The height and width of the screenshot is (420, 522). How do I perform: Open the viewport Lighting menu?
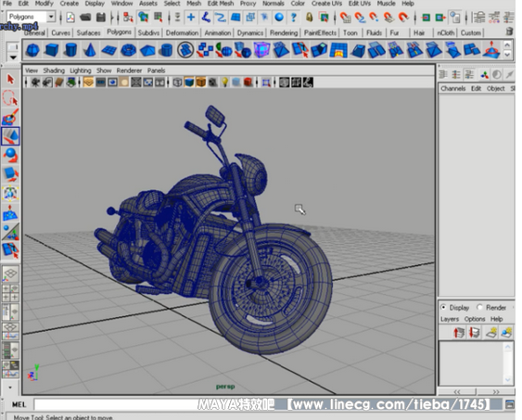pyautogui.click(x=81, y=70)
